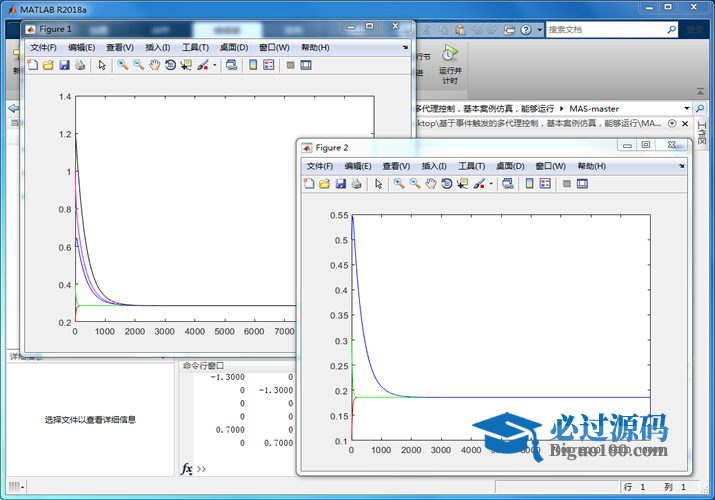Screen dimensions: 715x500
Task: Hide Plot Tools in Figure 1
Action: coord(290,65)
